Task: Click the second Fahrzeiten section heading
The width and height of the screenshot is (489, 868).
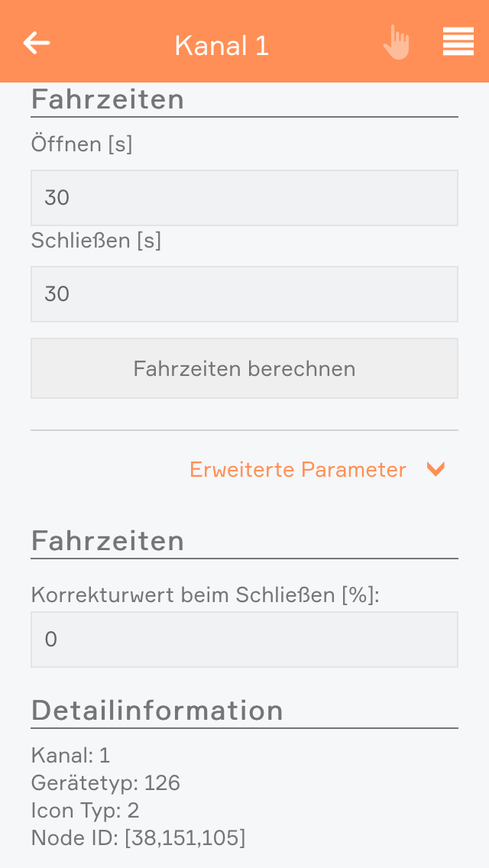Action: click(108, 542)
